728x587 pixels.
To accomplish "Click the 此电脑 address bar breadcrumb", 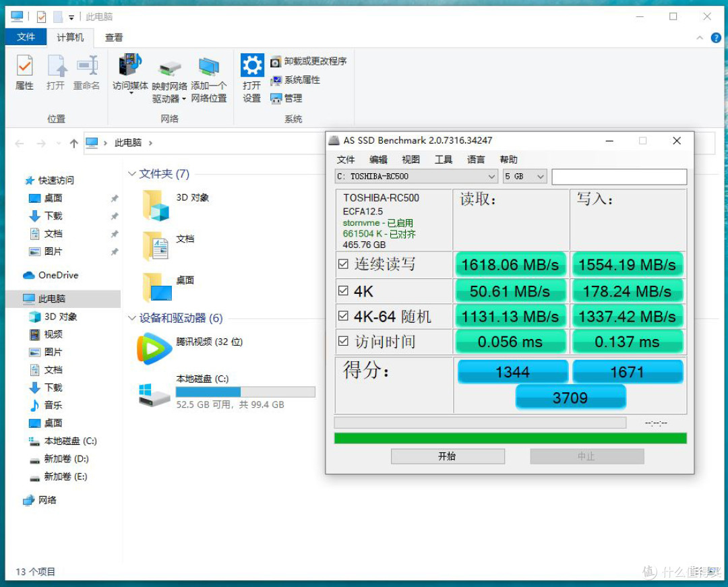I will 127,143.
